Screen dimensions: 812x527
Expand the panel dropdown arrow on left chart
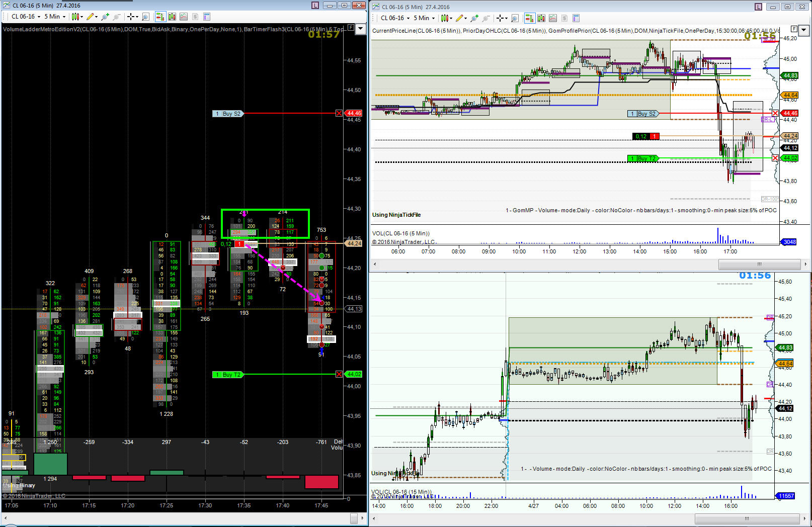point(361,29)
